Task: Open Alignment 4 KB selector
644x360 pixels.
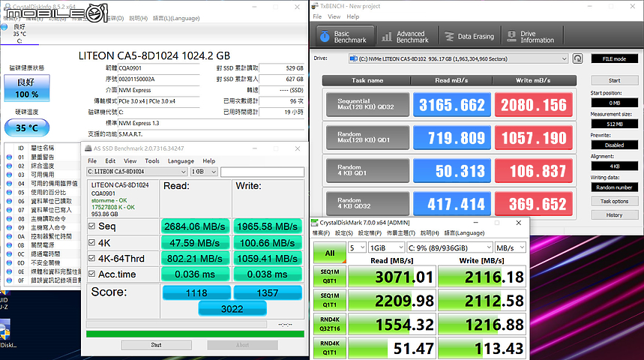Action: point(614,166)
